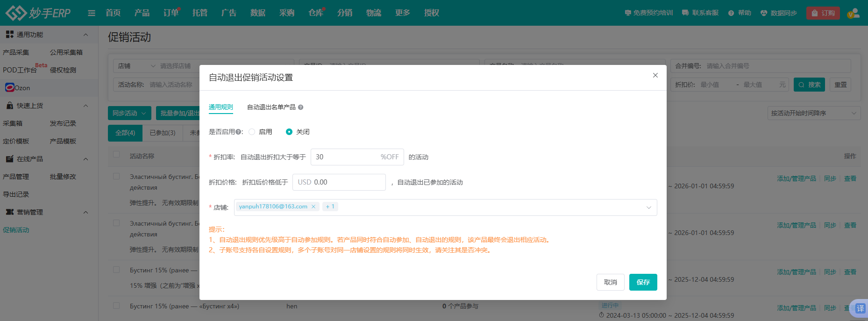Click help icon beside 自动退出名单产品 tab

click(301, 107)
